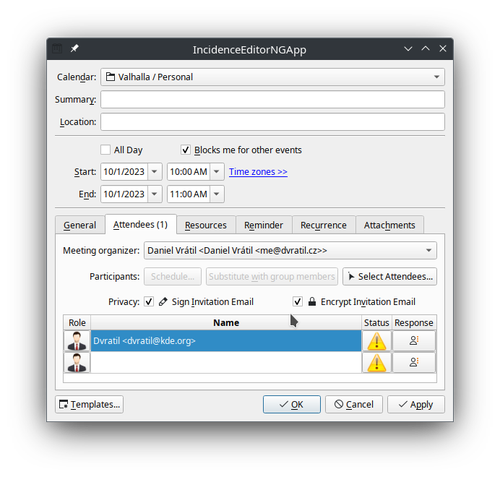Expand the Calendar Valhalla / Personal dropdown

(x=272, y=77)
